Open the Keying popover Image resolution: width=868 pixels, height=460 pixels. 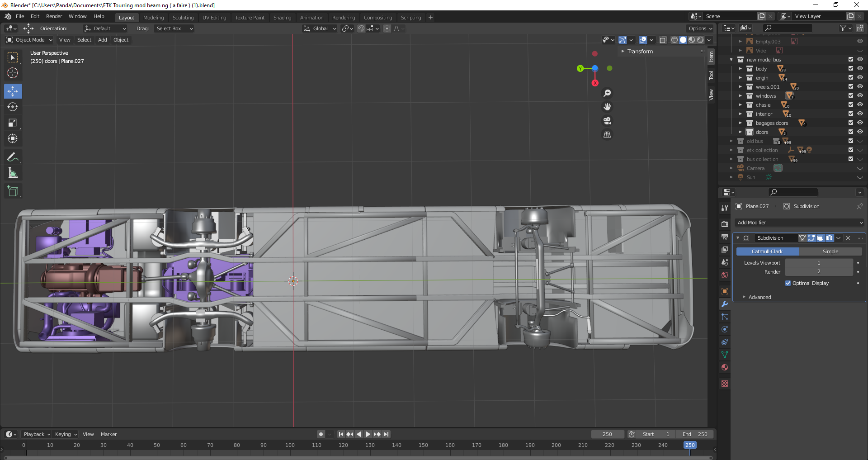(x=66, y=434)
